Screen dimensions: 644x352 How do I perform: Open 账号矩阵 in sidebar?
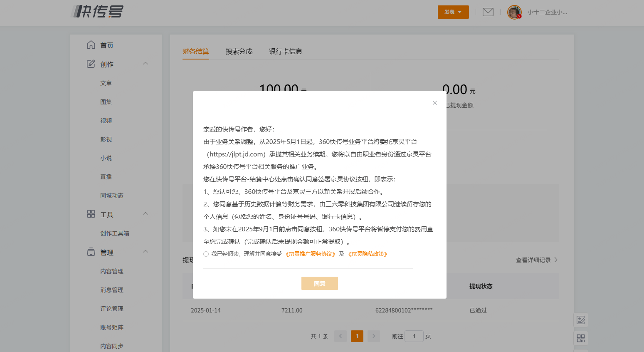(x=112, y=327)
